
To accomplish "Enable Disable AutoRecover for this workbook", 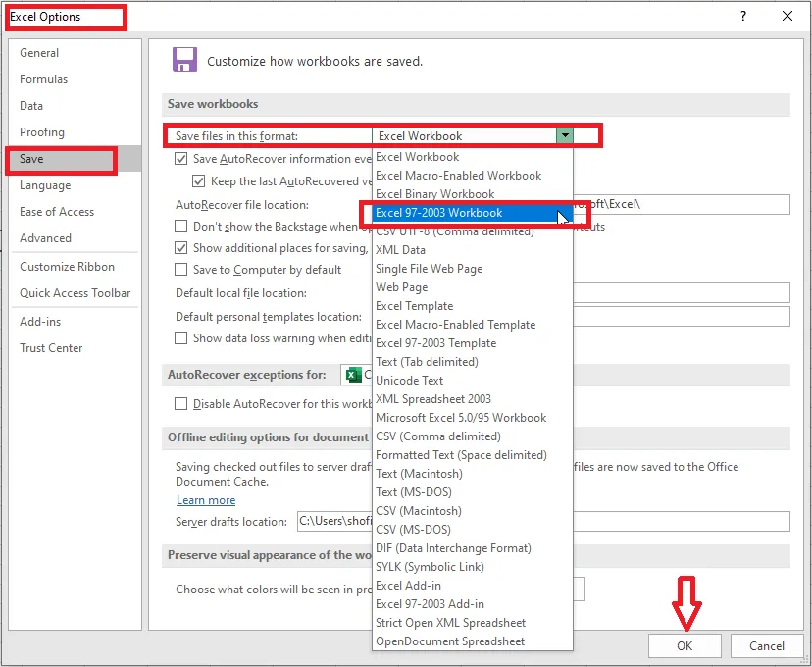I will click(180, 404).
